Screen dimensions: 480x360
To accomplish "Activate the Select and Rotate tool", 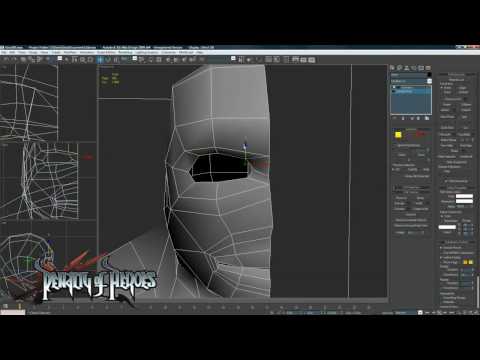I will coord(108,60).
